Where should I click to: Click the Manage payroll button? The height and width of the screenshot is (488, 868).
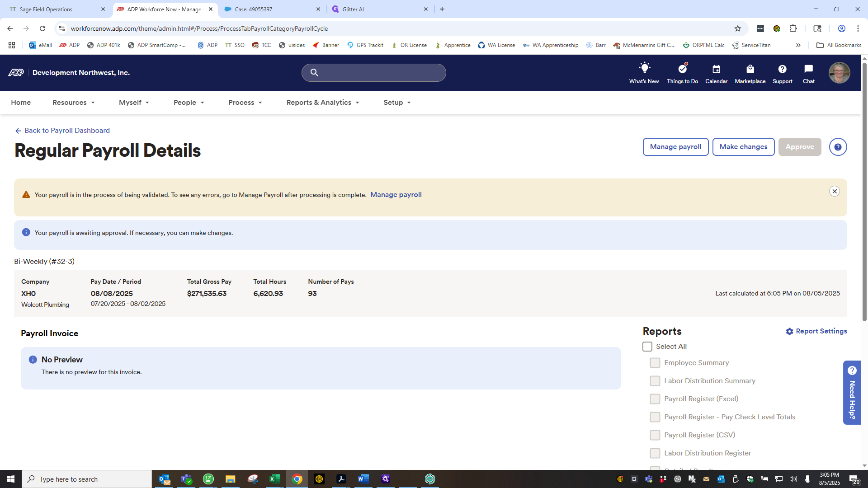point(675,147)
